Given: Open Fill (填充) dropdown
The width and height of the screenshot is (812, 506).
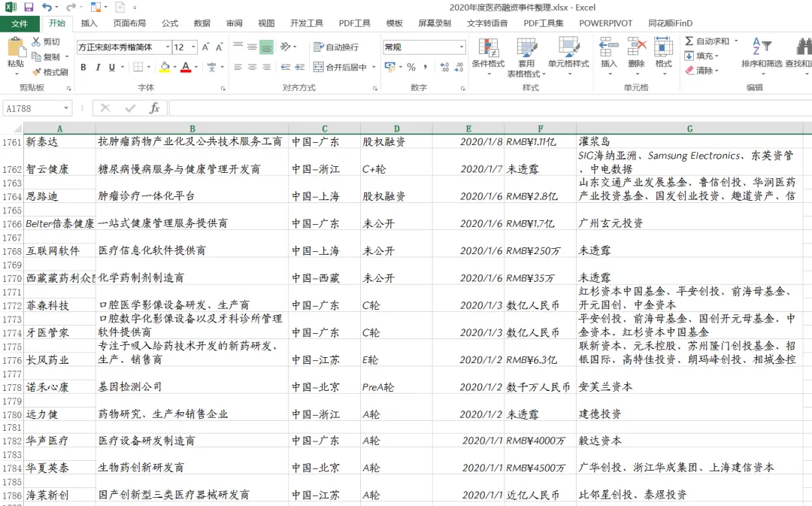Looking at the screenshot, I should (x=702, y=56).
